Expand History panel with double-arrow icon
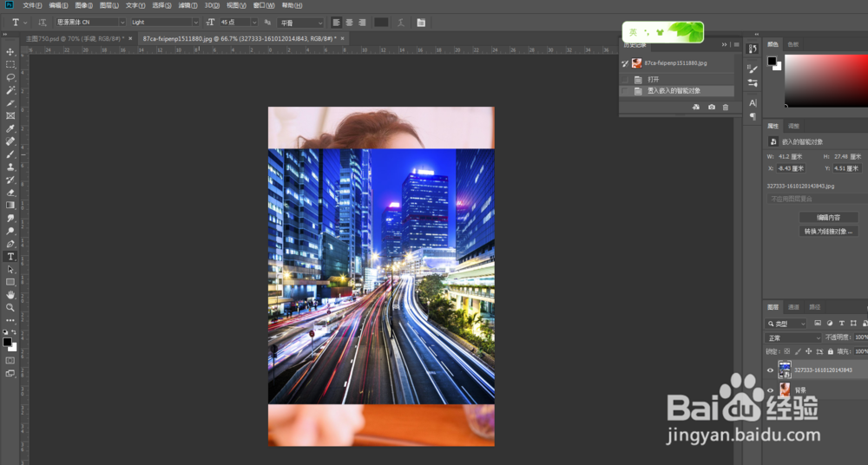Viewport: 868px width, 465px height. (x=724, y=44)
